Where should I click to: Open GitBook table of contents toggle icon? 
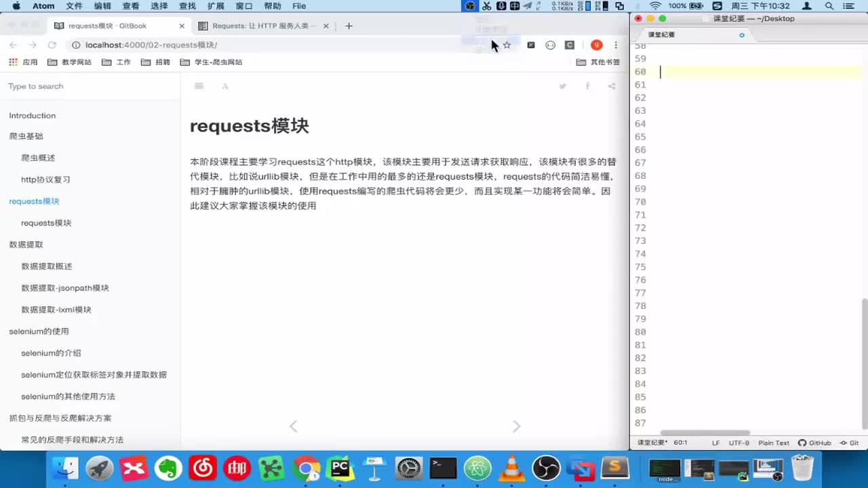click(x=199, y=86)
